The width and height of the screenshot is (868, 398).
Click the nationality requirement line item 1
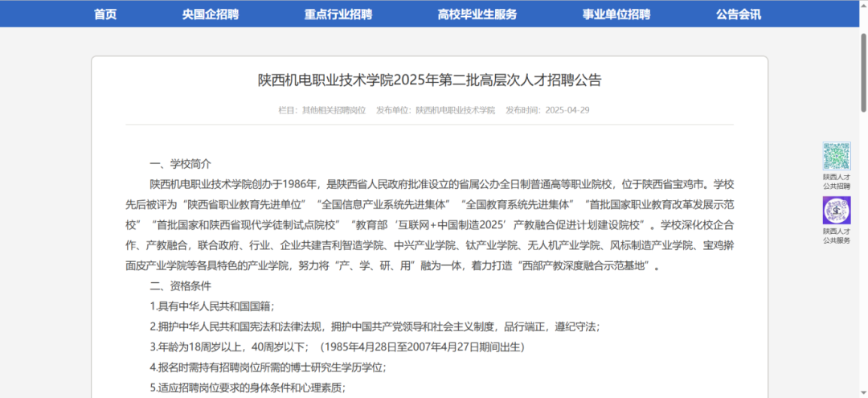(212, 306)
